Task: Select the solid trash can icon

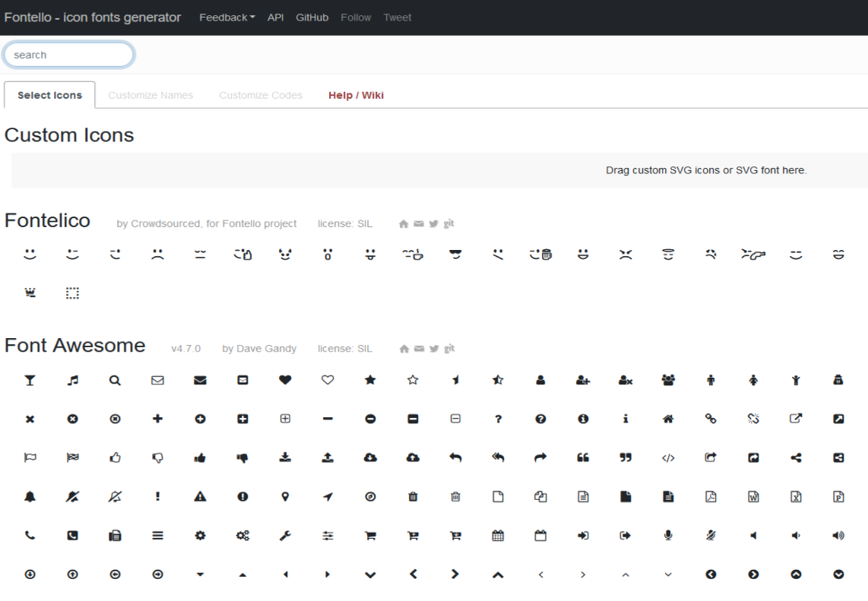Action: click(x=413, y=496)
